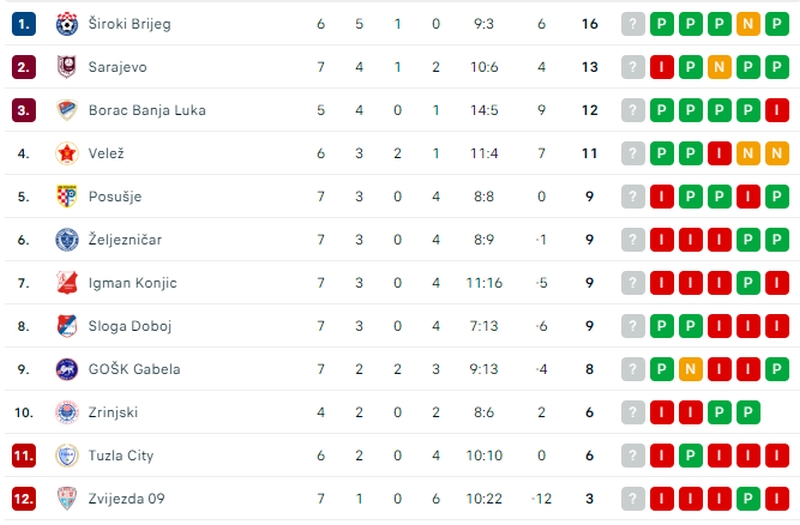Open the Sloga Doboj team page

130,326
